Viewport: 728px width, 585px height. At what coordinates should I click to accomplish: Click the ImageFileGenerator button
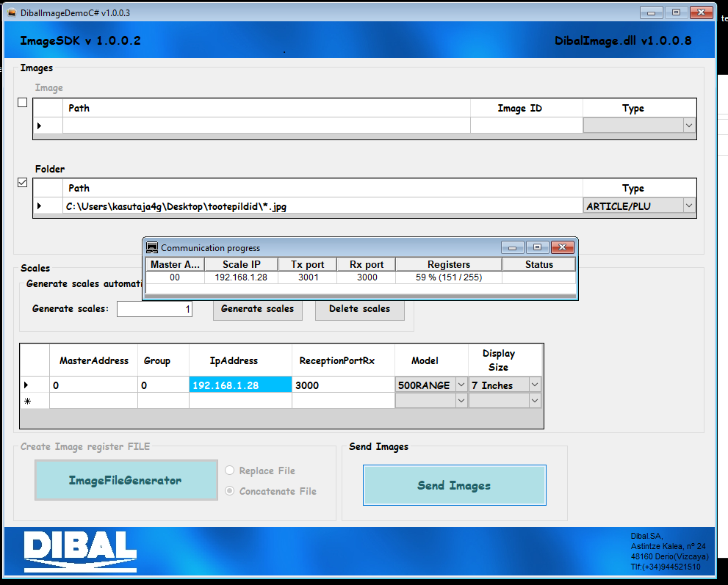(x=126, y=480)
